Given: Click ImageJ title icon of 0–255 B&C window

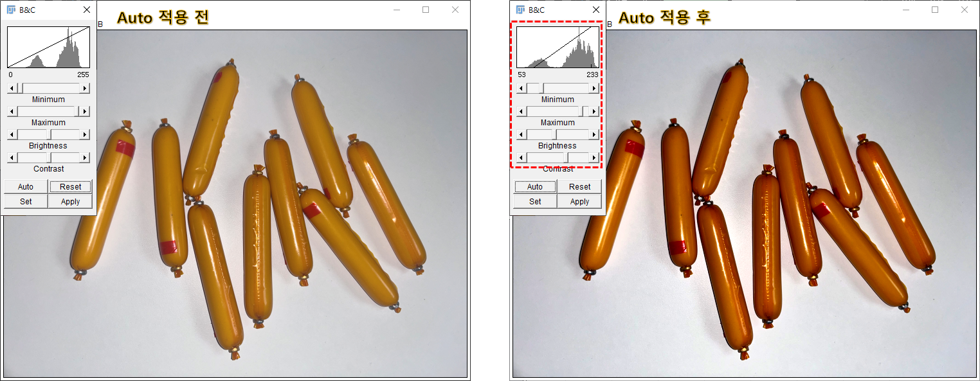Looking at the screenshot, I should point(11,10).
